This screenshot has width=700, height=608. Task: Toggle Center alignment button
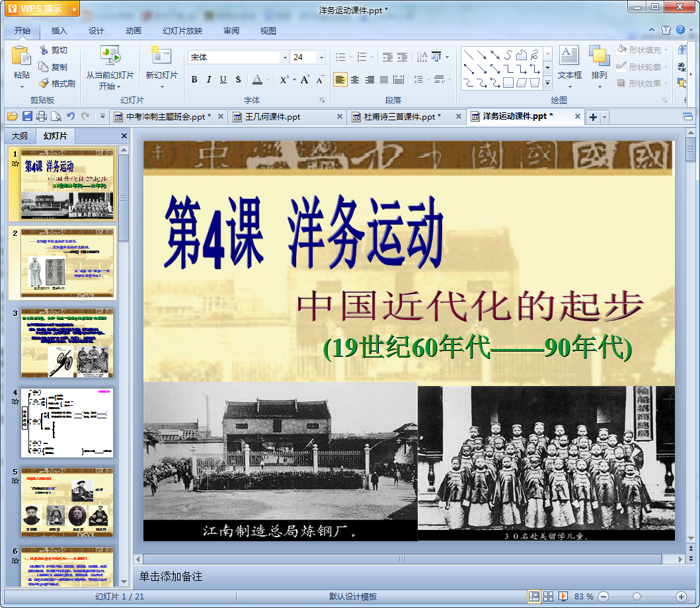tap(355, 79)
